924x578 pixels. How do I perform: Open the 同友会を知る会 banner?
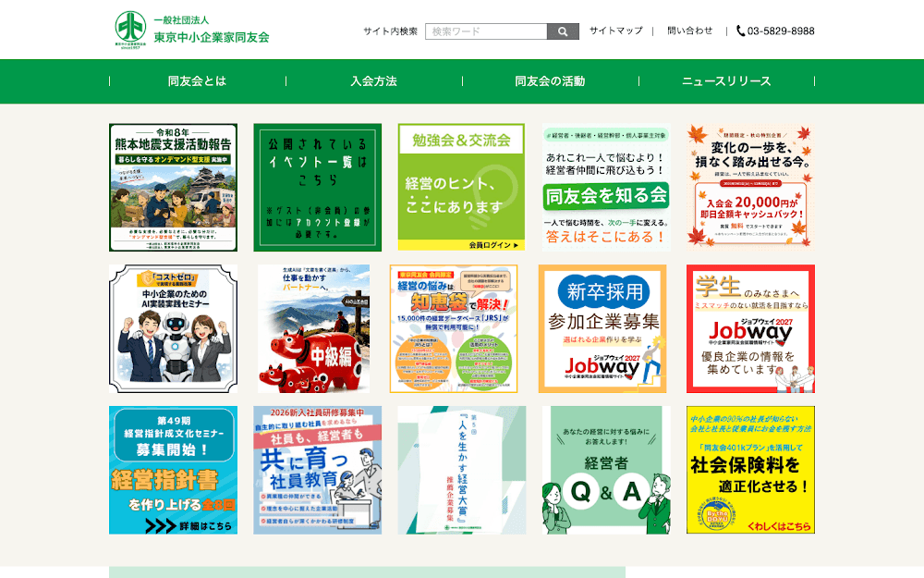click(606, 188)
